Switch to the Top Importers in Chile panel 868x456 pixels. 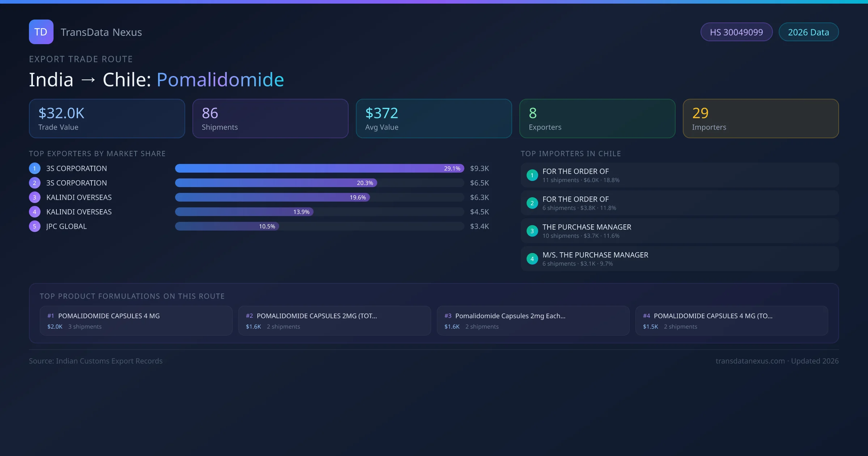coord(571,153)
